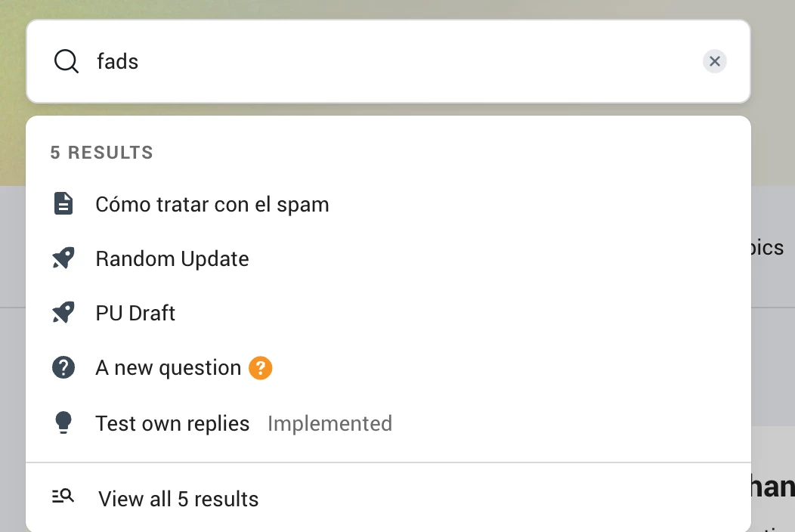The height and width of the screenshot is (532, 795).
Task: Click the lightbulb idea icon
Action: [x=63, y=423]
